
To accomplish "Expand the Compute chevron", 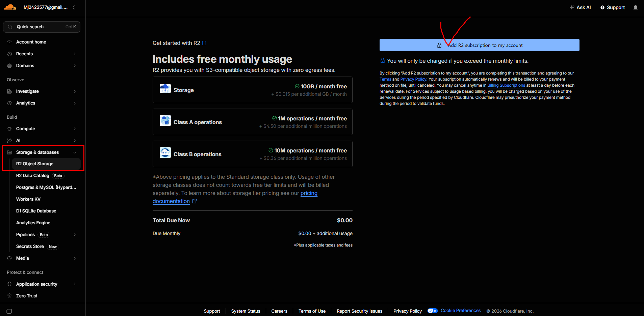I will (75, 129).
